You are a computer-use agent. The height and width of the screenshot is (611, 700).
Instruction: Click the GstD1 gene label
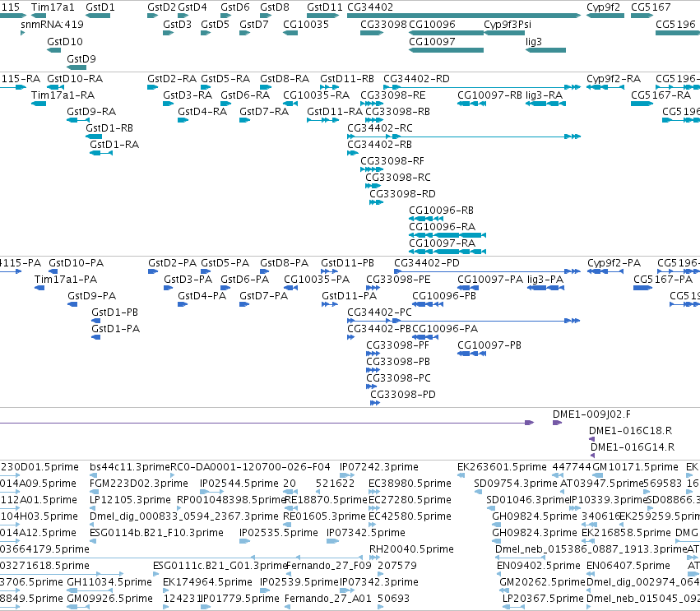[100, 7]
